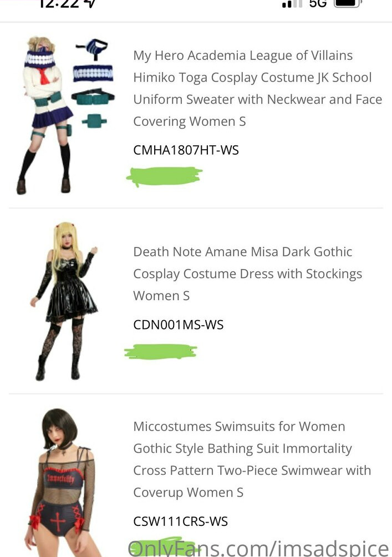
Task: Open the Himiko Toga costume thumbnail
Action: click(x=67, y=115)
